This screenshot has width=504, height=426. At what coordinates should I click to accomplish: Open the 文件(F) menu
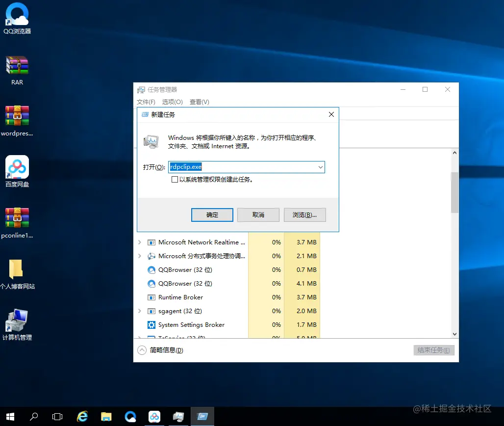(146, 102)
